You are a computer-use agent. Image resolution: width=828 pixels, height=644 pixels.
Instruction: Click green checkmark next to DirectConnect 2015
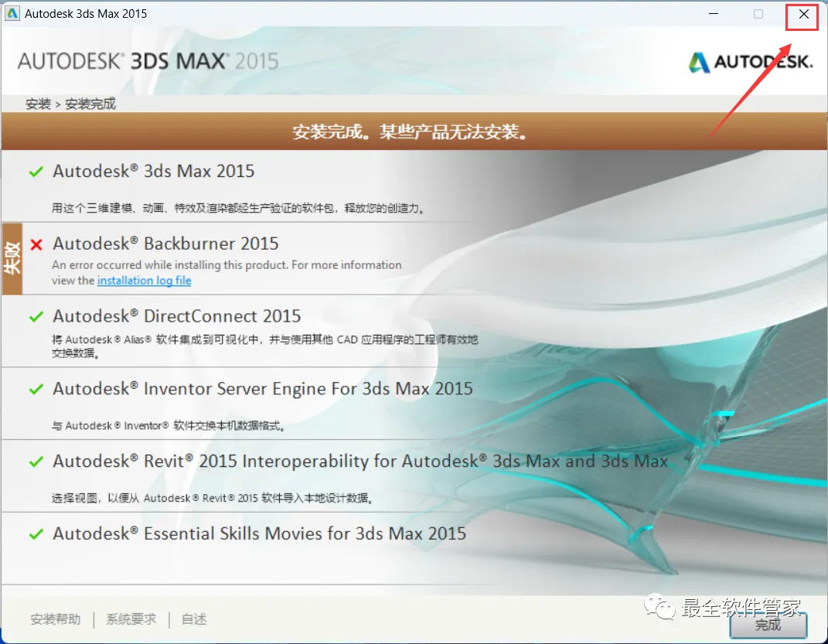36,317
